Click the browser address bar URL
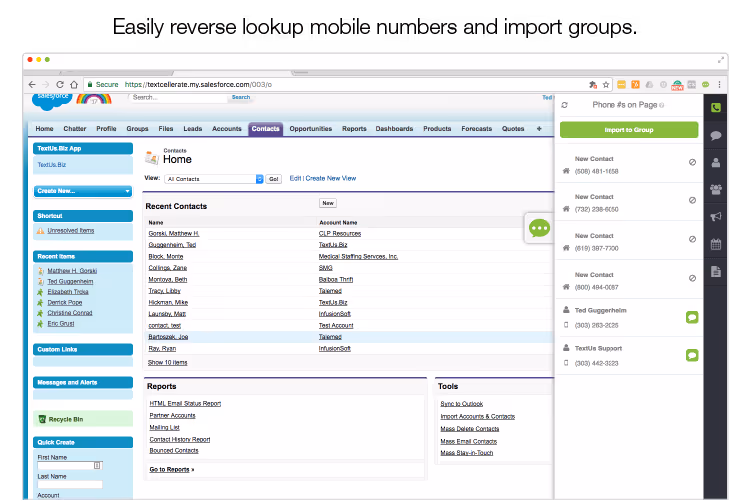This screenshot has height=501, width=751. pos(198,84)
